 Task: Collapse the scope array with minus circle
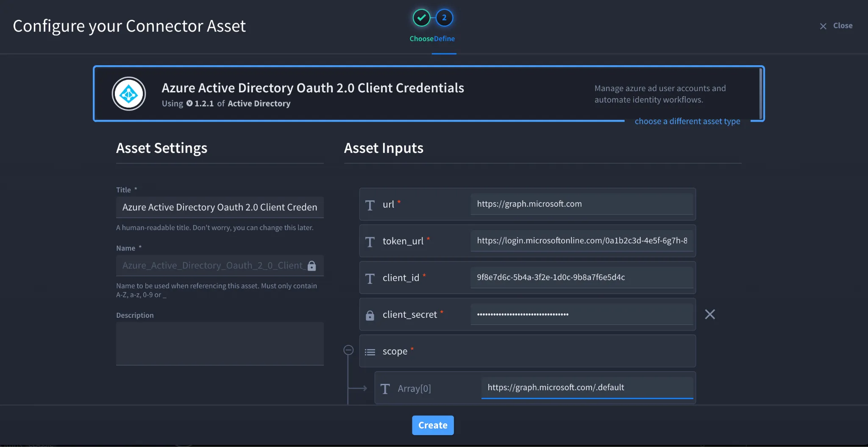pos(348,350)
